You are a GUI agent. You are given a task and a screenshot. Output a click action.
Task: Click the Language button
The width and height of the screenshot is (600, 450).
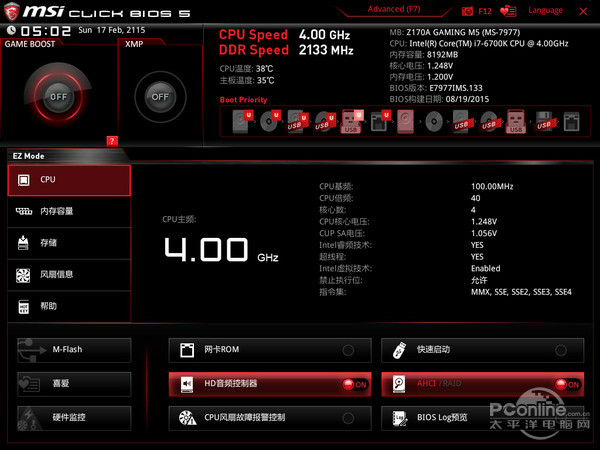pos(545,10)
